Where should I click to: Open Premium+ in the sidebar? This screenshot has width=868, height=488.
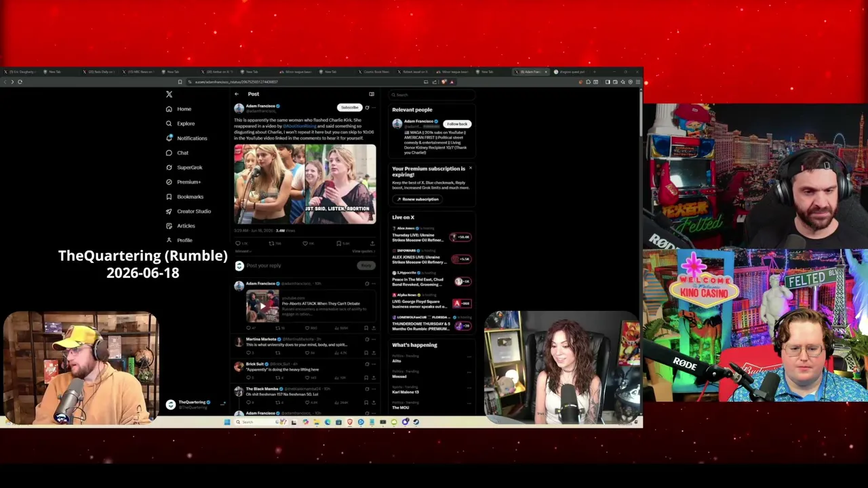[x=183, y=182]
